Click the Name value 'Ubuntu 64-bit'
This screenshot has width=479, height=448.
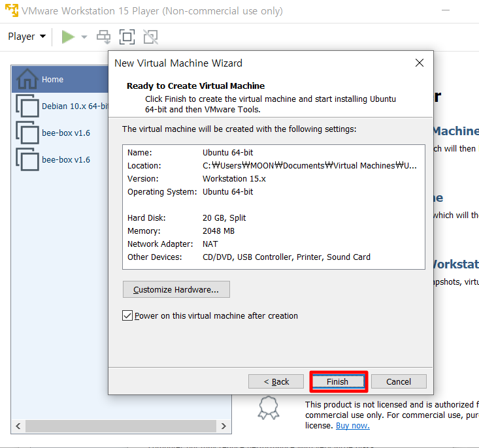coord(227,152)
